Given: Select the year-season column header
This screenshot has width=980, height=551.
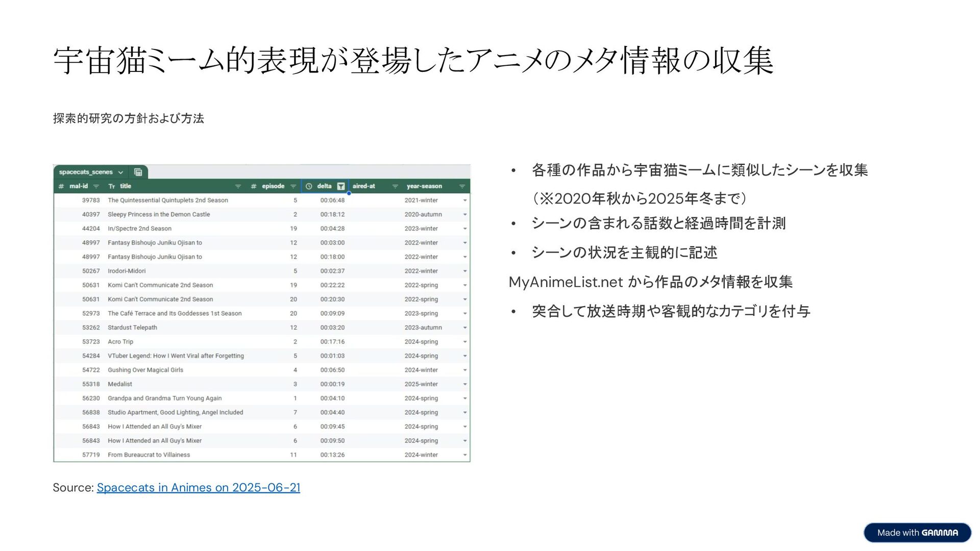Looking at the screenshot, I should click(x=424, y=186).
